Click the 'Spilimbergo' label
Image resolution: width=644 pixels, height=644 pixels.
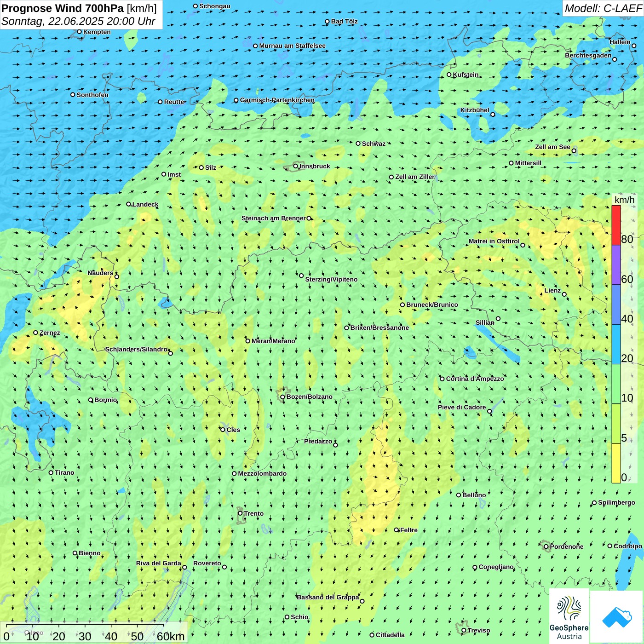[x=616, y=502]
